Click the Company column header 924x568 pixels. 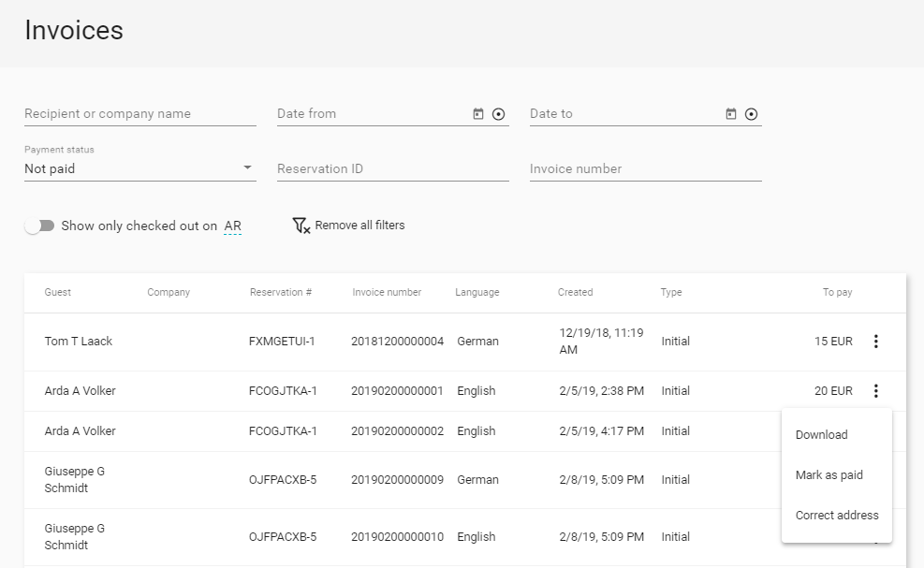coord(169,292)
